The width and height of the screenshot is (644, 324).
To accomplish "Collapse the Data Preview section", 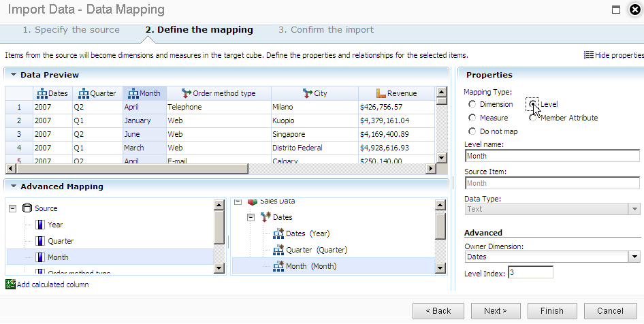I will [x=14, y=75].
